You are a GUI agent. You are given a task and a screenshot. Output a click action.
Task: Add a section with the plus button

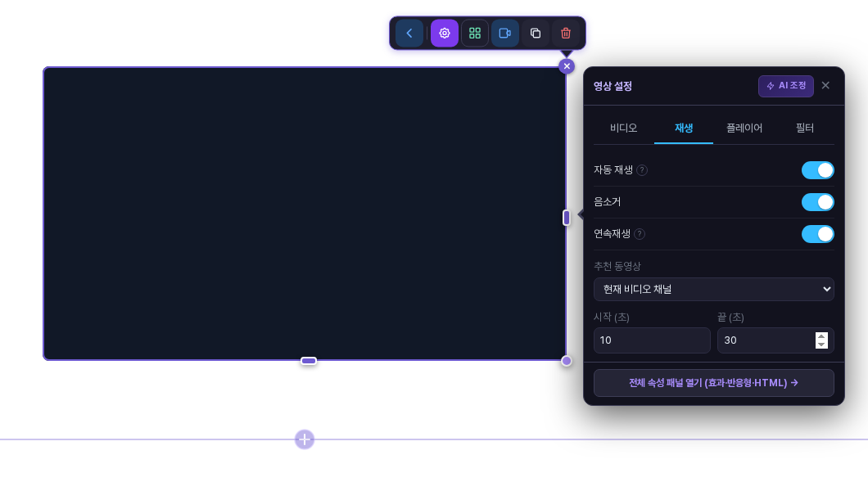[x=305, y=439]
